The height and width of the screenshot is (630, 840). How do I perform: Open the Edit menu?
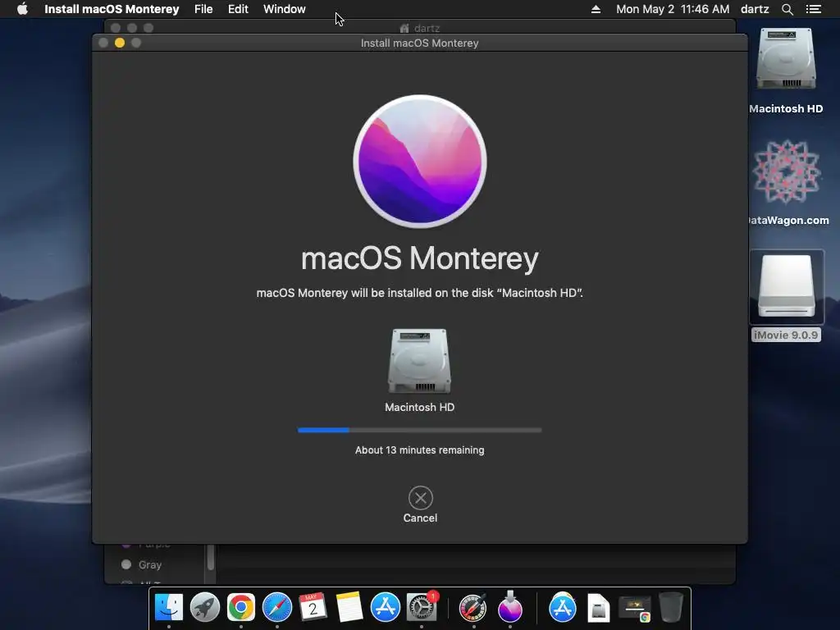pos(238,9)
